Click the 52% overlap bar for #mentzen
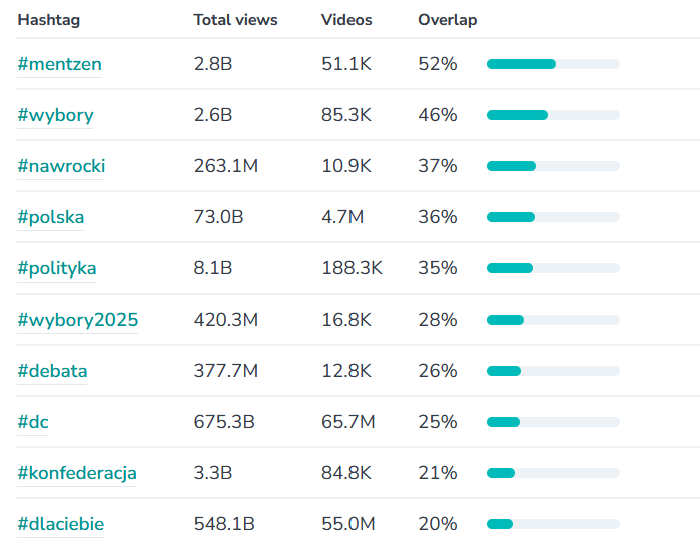 tap(553, 64)
